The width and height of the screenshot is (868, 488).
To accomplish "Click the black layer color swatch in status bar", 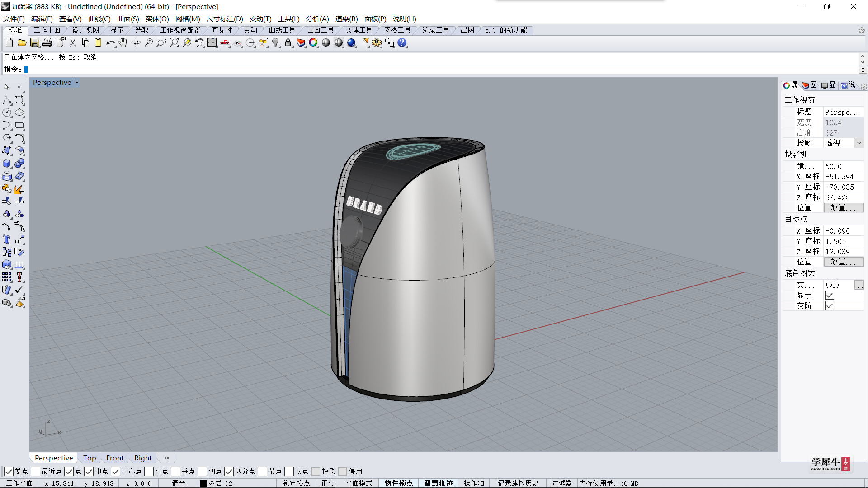I will pos(203,483).
